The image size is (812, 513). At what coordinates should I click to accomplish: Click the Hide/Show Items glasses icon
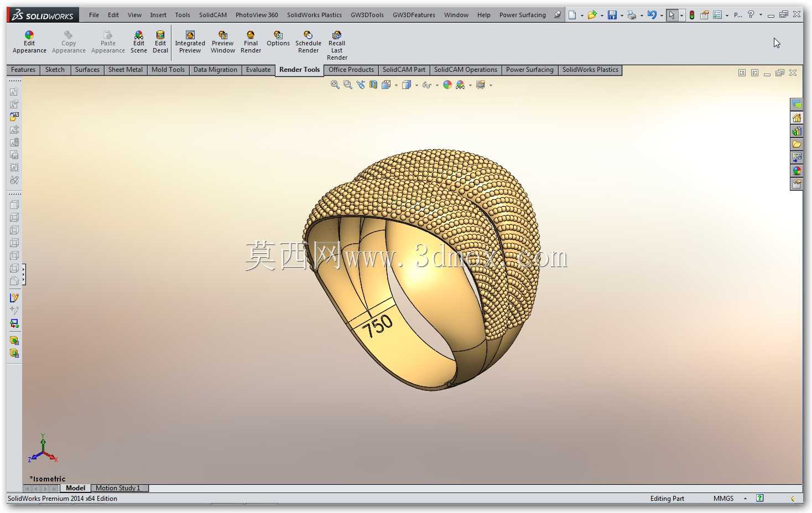point(426,85)
